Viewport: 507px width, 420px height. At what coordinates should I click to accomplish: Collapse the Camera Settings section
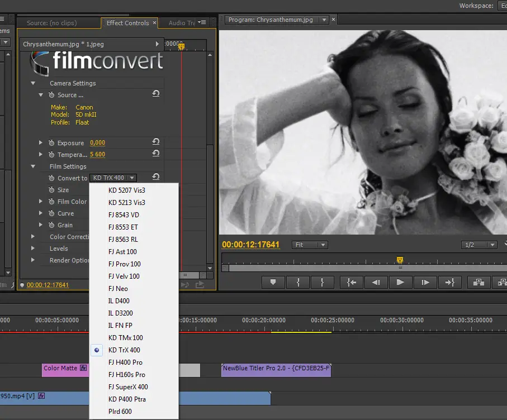point(33,83)
